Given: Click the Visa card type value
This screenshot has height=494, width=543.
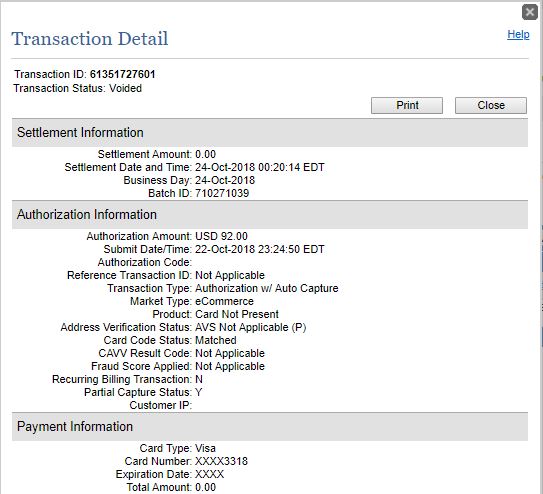Looking at the screenshot, I should pos(205,448).
